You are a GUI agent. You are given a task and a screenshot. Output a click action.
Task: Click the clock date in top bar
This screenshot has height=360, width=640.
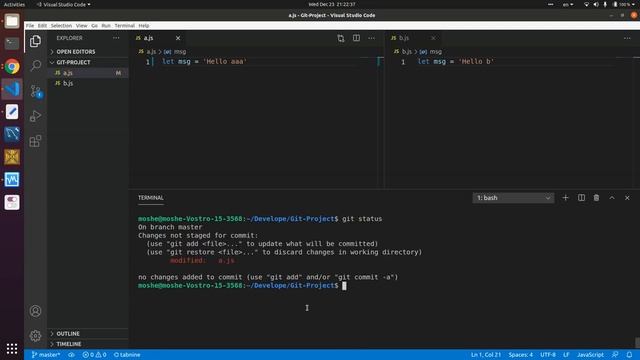(x=332, y=4)
